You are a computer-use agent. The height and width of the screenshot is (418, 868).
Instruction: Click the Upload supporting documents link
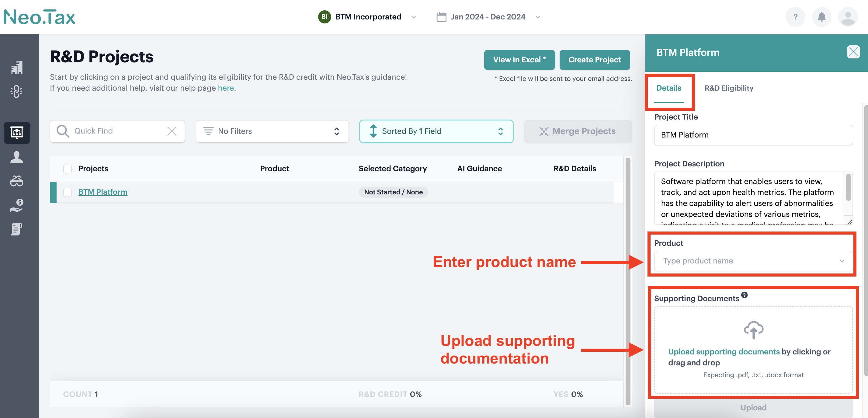click(x=724, y=352)
